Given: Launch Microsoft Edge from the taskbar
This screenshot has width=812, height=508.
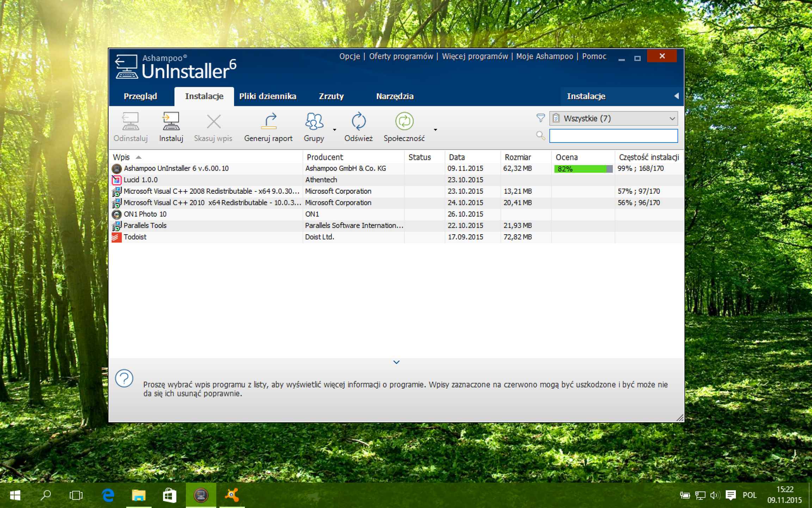Looking at the screenshot, I should [x=108, y=495].
